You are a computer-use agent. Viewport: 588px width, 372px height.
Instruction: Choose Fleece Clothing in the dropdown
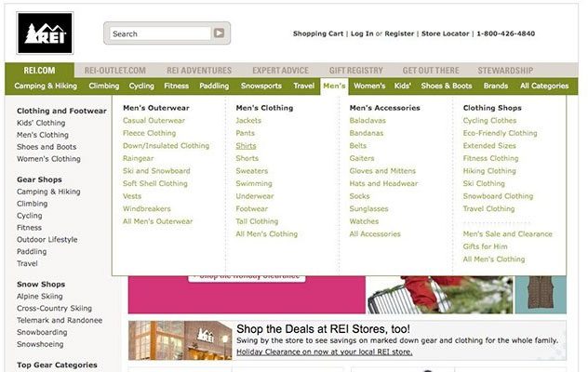point(149,133)
